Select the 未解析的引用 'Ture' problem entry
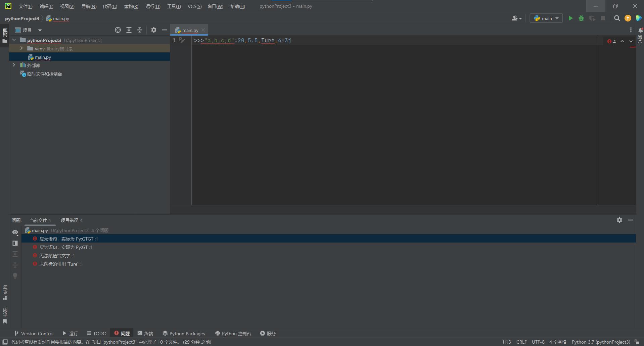The image size is (644, 346). click(59, 264)
